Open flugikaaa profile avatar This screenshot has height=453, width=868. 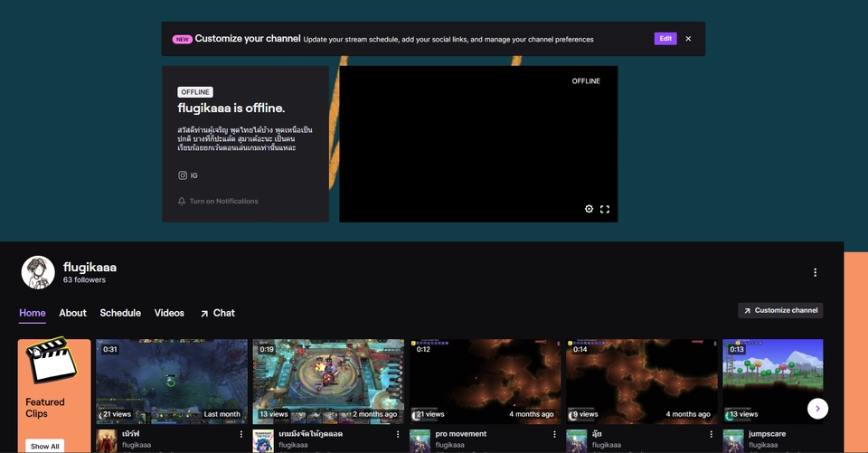click(x=38, y=272)
